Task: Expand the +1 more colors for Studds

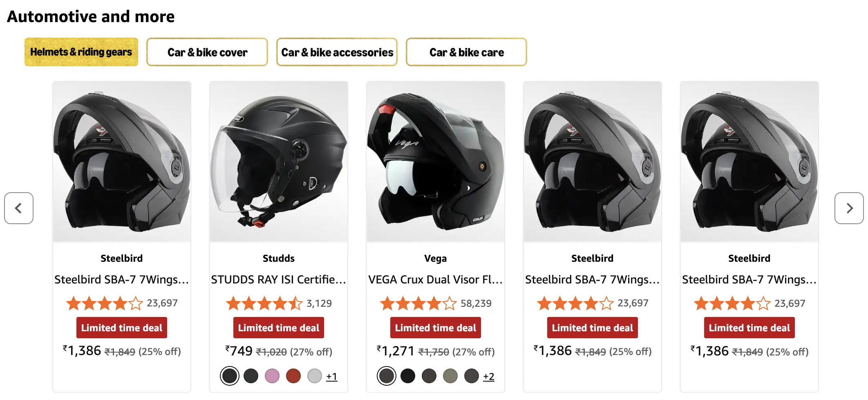Action: 332,376
